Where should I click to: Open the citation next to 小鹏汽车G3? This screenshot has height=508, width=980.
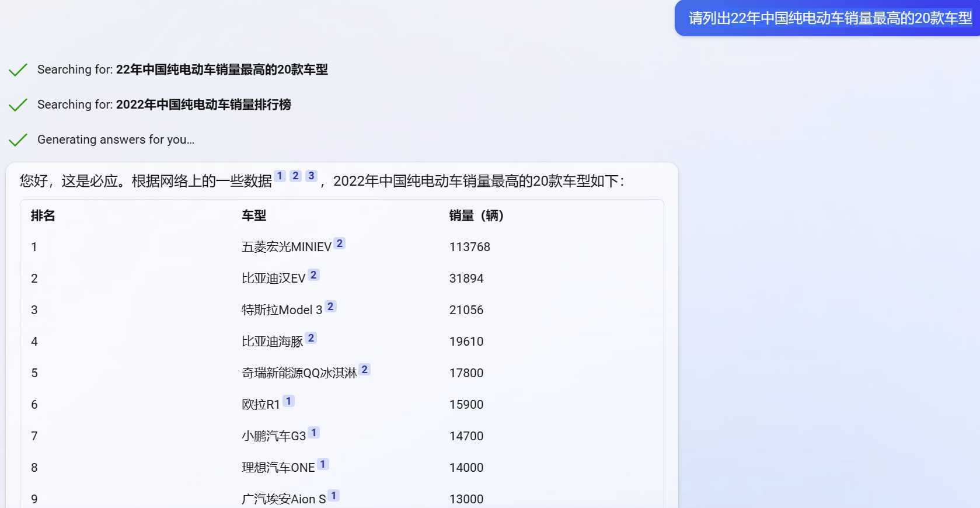click(x=314, y=433)
